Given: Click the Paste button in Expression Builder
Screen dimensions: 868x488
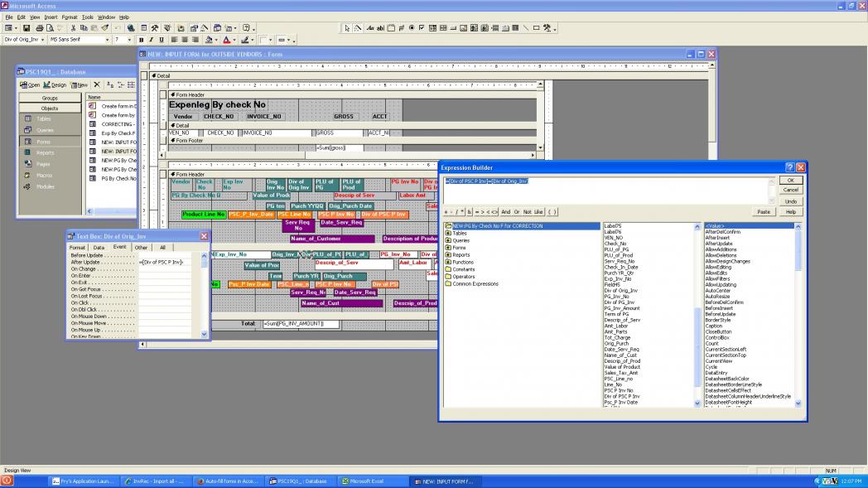Looking at the screenshot, I should point(764,211).
